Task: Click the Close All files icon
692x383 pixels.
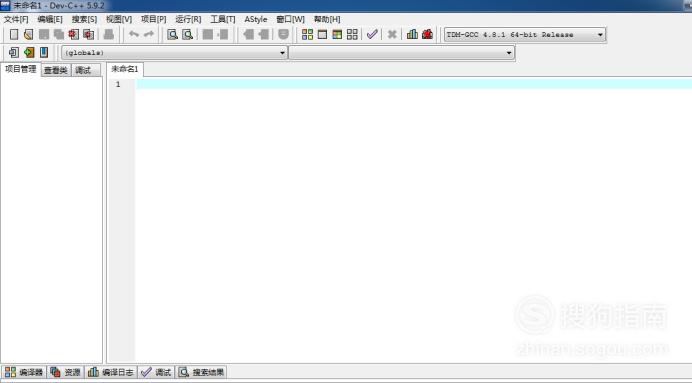Action: [89, 34]
